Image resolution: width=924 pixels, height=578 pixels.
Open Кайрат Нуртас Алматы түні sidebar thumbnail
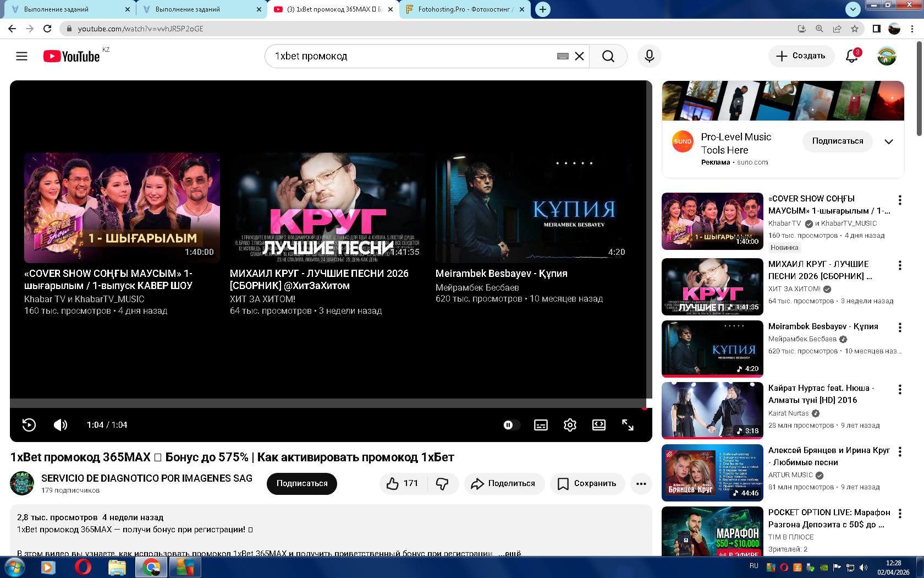tap(712, 410)
